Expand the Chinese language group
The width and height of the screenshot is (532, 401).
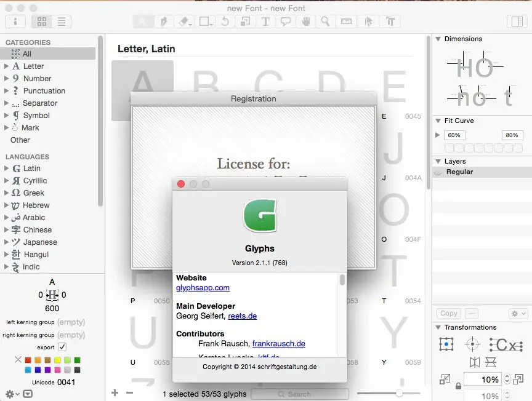tap(6, 230)
